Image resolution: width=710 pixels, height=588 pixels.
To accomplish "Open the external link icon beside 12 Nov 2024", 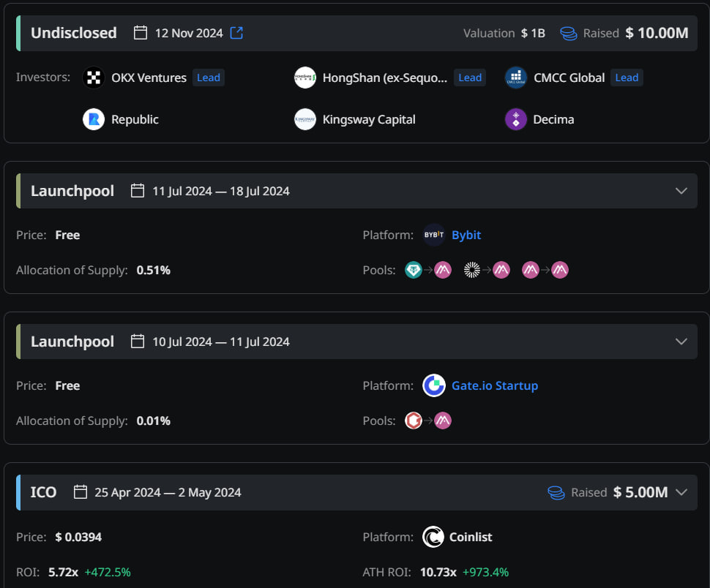I will pos(236,33).
